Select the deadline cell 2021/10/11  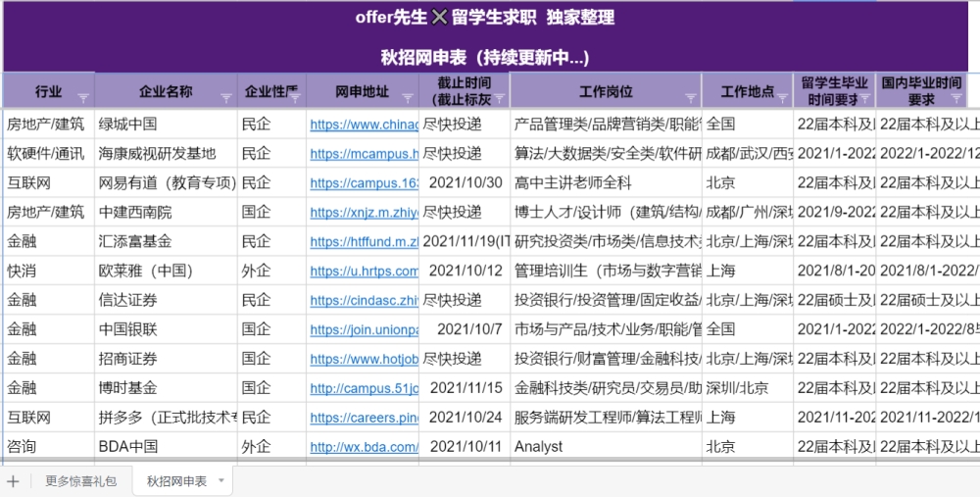465,447
